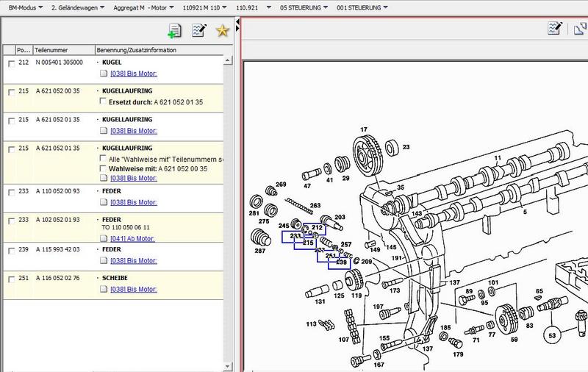Enable 'Wahlweise mit' A 621 052 00 35 checkbox
Image resolution: width=588 pixels, height=372 pixels.
(104, 168)
